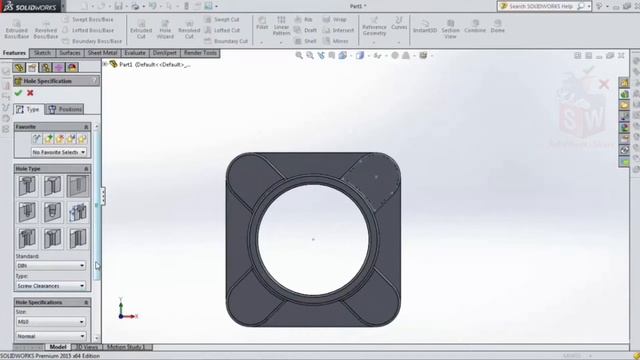This screenshot has width=640, height=360.
Task: Select the Shell tool
Action: 305,41
